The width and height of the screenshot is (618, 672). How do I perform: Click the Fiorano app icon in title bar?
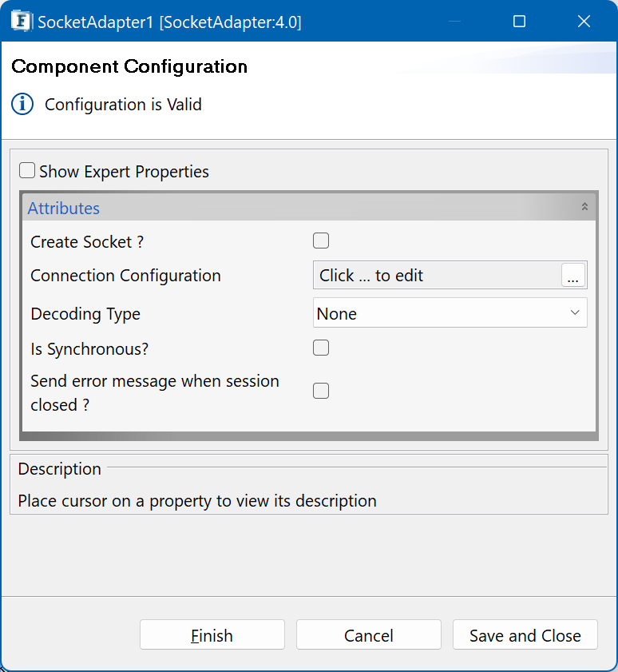pyautogui.click(x=21, y=21)
